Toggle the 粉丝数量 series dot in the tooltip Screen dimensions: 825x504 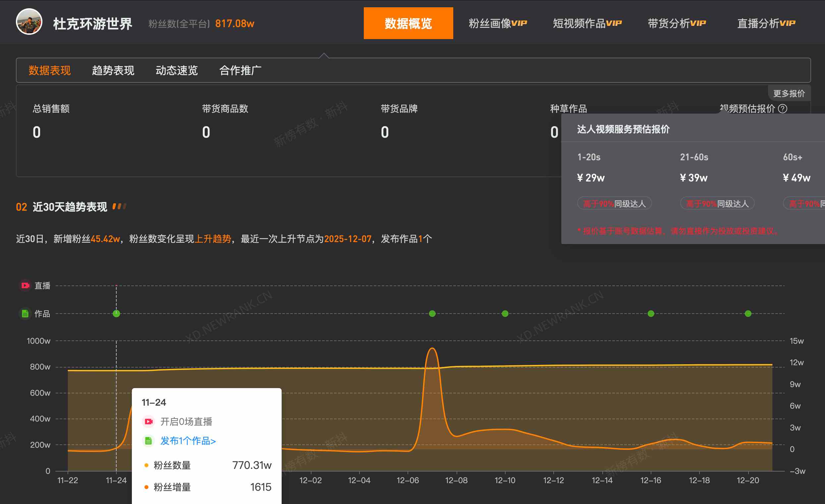click(x=146, y=465)
